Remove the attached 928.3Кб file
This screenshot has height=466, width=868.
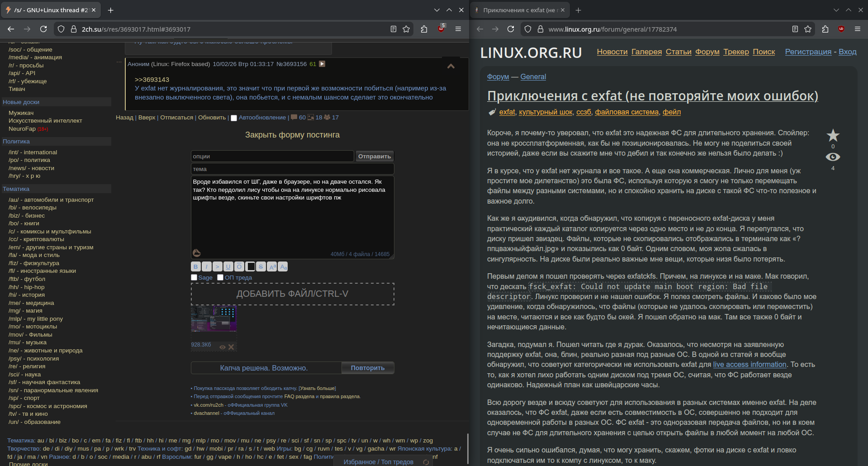point(231,347)
